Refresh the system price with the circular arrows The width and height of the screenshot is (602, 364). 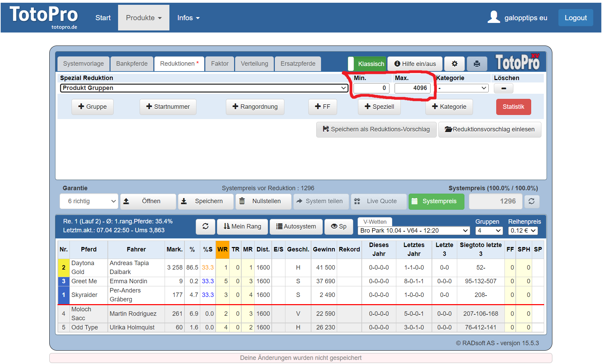531,201
